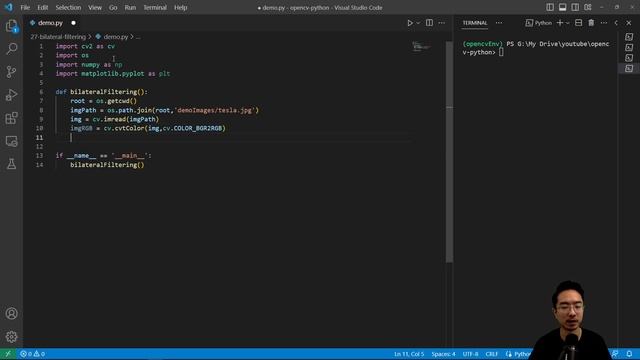Select the second terminal in terminal list
The height and width of the screenshot is (360, 640).
click(x=629, y=47)
